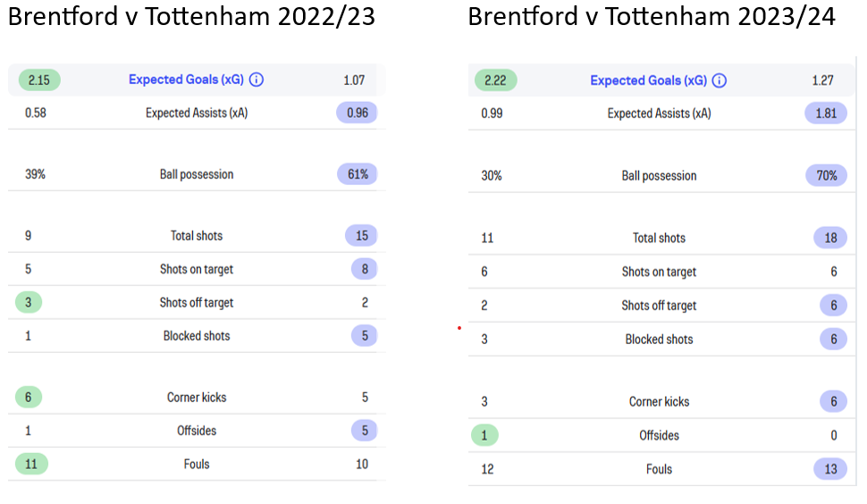Open the Expected Goals (xG) link for 2022/23
The image size is (867, 504).
pyautogui.click(x=186, y=80)
